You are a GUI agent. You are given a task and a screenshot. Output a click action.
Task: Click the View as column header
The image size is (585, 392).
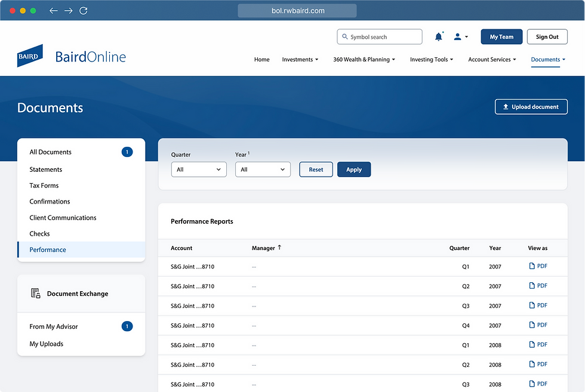click(x=538, y=248)
